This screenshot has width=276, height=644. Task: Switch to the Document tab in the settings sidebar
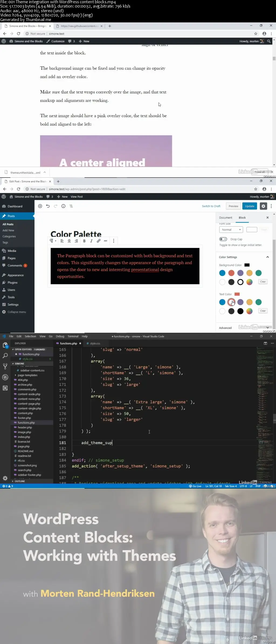tap(226, 218)
